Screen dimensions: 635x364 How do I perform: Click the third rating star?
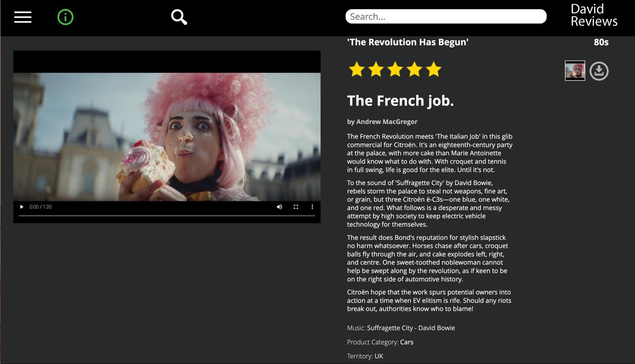395,69
